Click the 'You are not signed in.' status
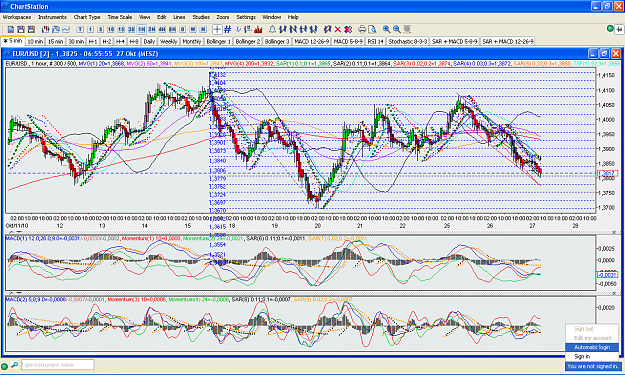Image resolution: width=625 pixels, height=375 pixels. [x=593, y=366]
